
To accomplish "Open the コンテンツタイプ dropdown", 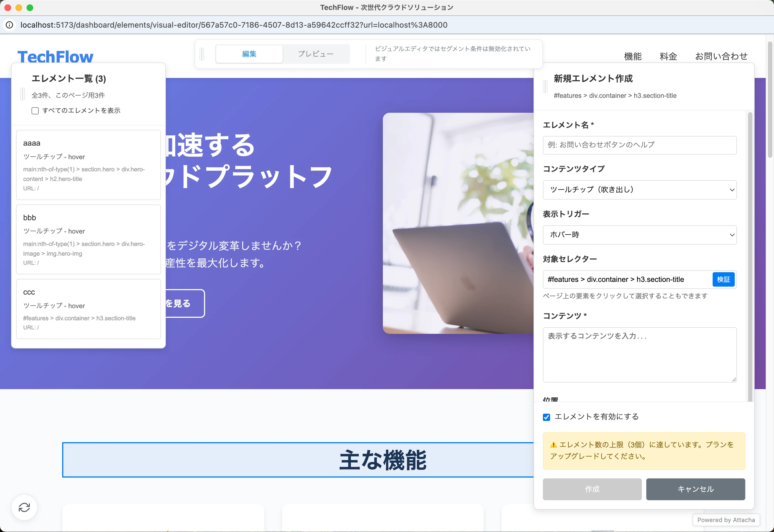I will coord(639,190).
